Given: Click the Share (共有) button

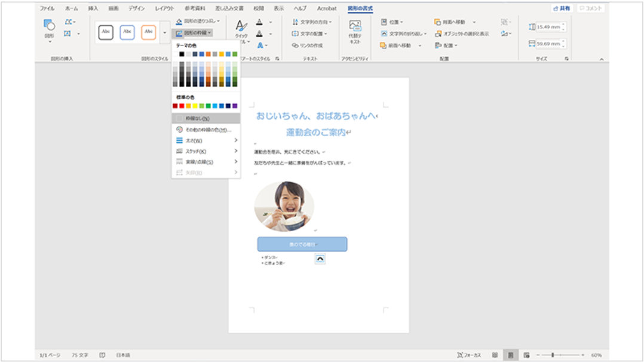Looking at the screenshot, I should tap(561, 8).
